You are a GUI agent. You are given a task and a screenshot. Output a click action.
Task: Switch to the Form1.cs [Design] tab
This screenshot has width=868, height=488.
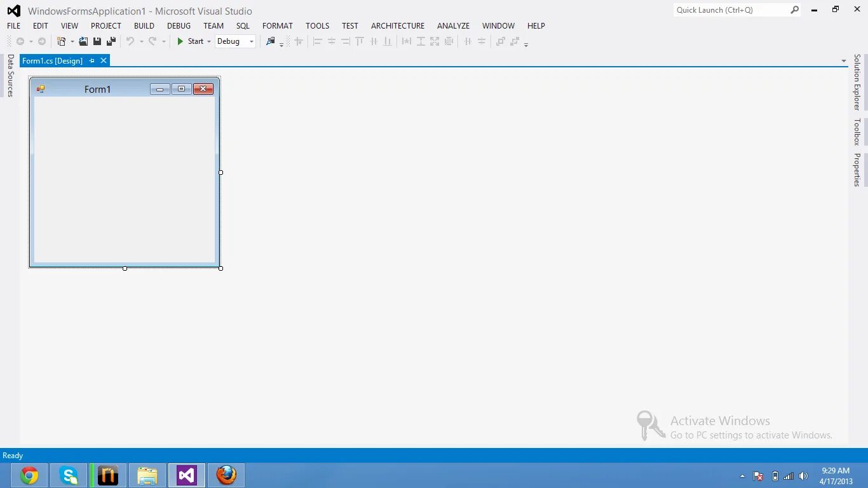(52, 60)
